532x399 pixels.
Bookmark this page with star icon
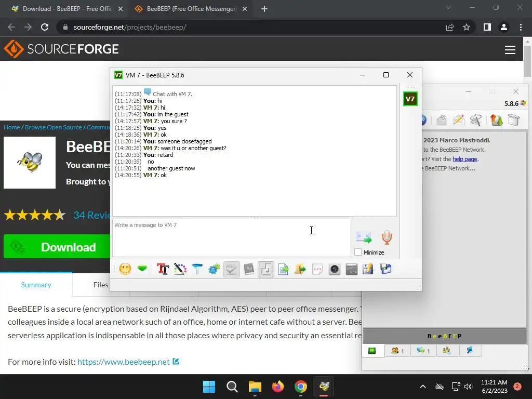click(467, 27)
